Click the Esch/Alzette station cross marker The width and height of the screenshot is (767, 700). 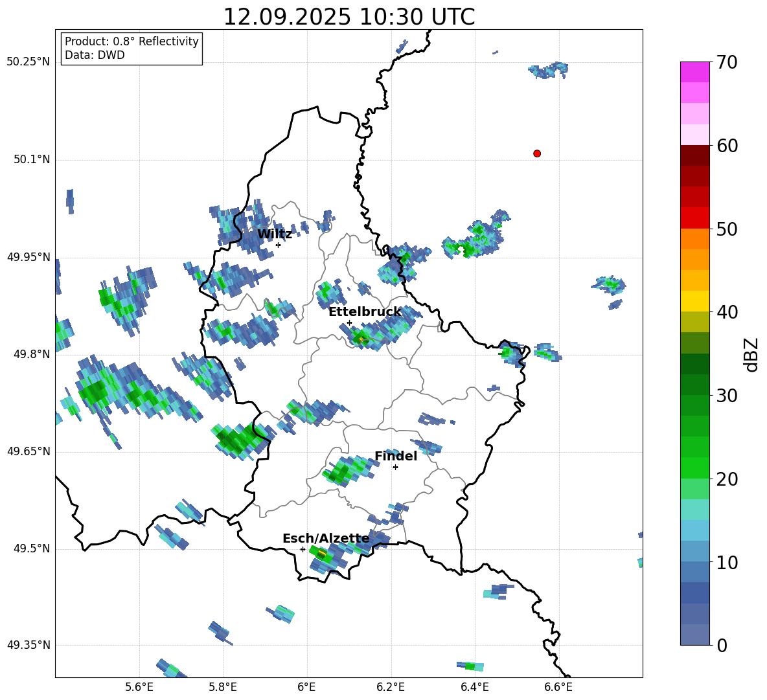click(303, 549)
